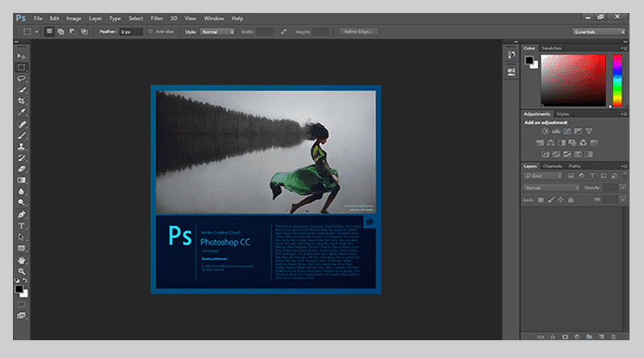Image resolution: width=644 pixels, height=358 pixels.
Task: Select the Quick Selection tool
Action: click(x=22, y=89)
